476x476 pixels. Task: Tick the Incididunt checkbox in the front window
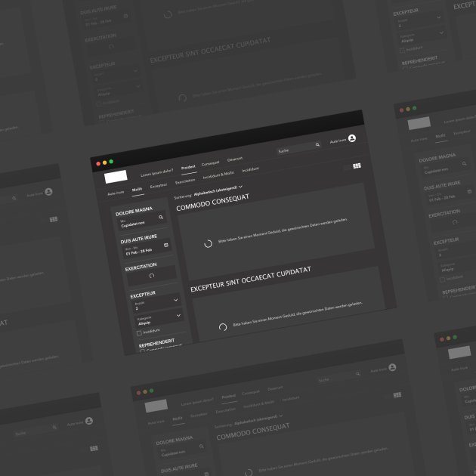pyautogui.click(x=139, y=333)
